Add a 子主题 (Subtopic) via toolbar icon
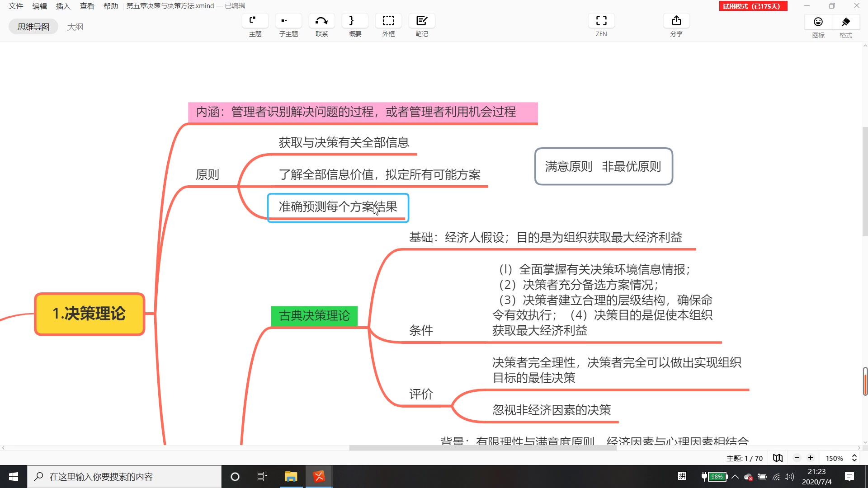 point(288,21)
